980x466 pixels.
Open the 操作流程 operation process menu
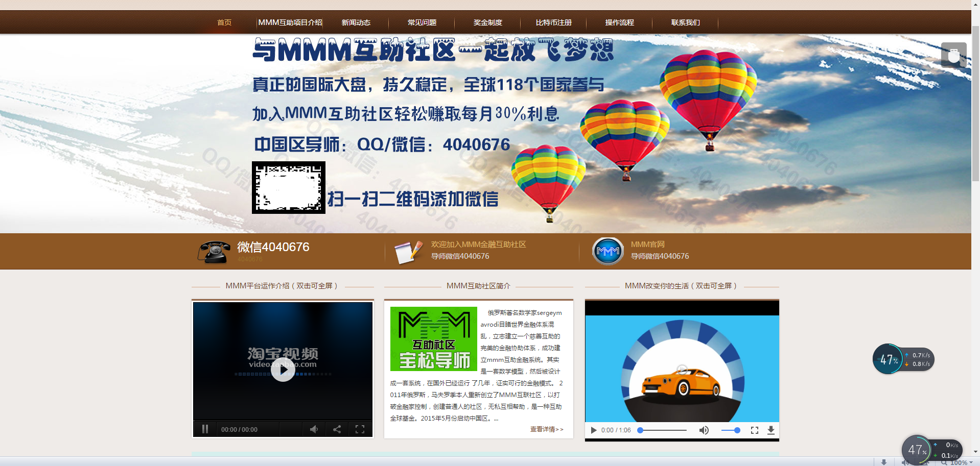(x=619, y=22)
